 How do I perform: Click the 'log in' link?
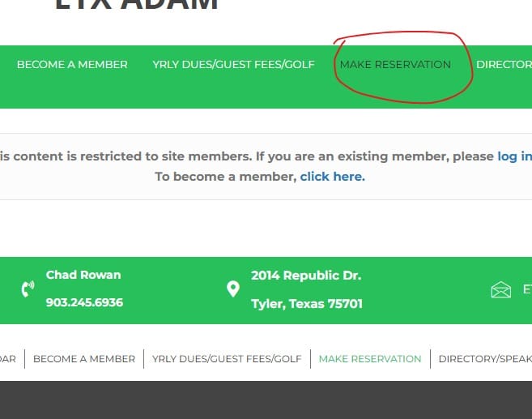[x=514, y=156]
